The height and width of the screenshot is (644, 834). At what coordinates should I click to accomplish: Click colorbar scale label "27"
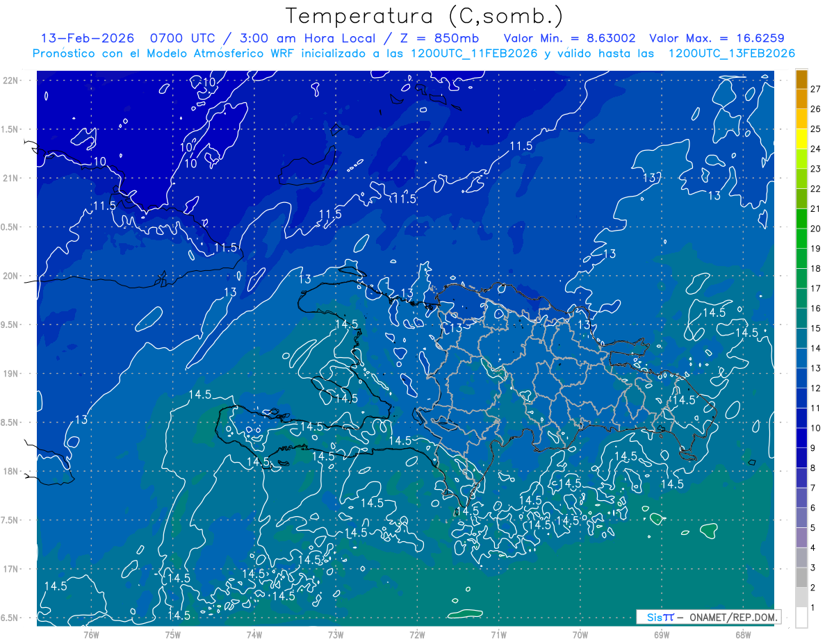click(816, 89)
